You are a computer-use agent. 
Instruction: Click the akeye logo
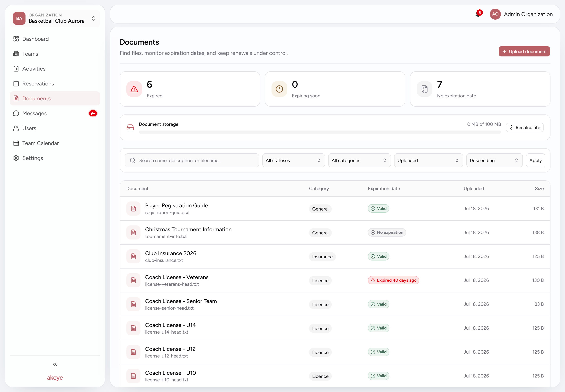(55, 377)
